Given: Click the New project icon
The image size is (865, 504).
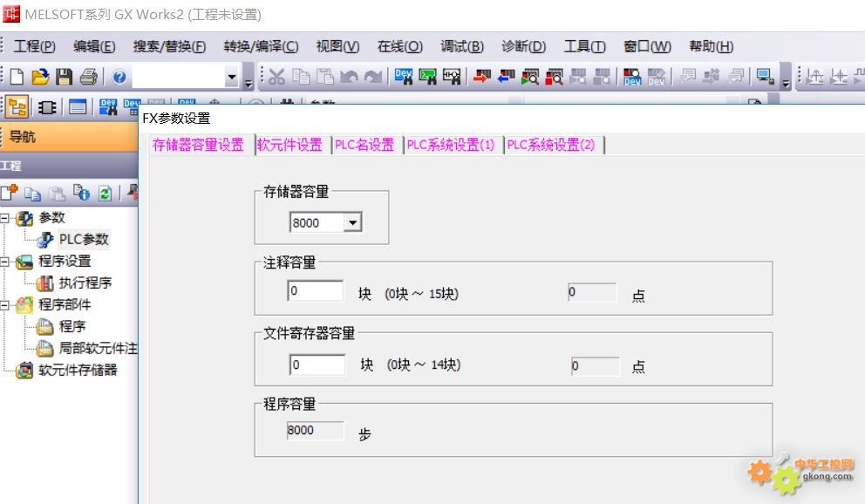Looking at the screenshot, I should point(17,76).
